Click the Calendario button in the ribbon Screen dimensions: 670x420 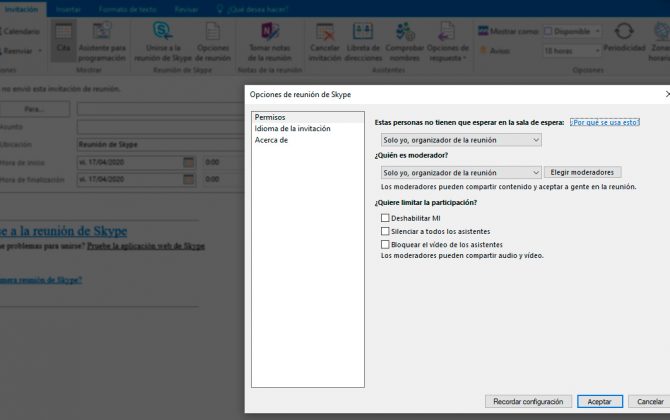click(x=20, y=31)
